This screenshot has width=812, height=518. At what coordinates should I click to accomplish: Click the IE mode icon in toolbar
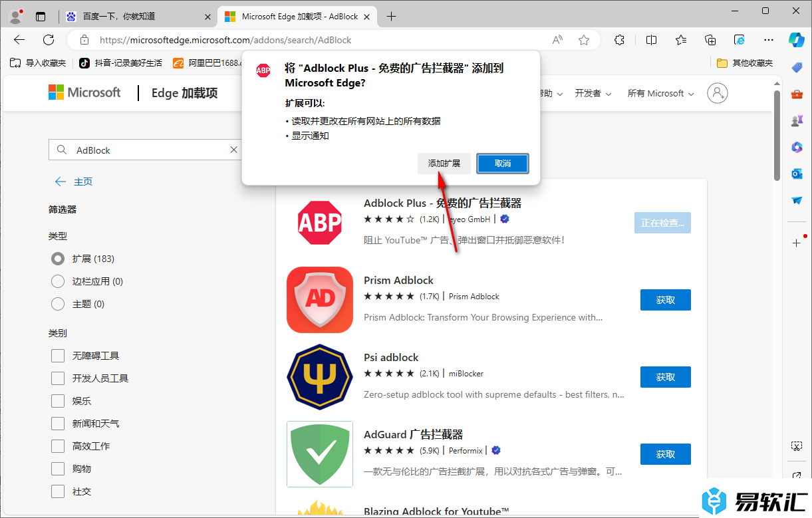pyautogui.click(x=740, y=40)
